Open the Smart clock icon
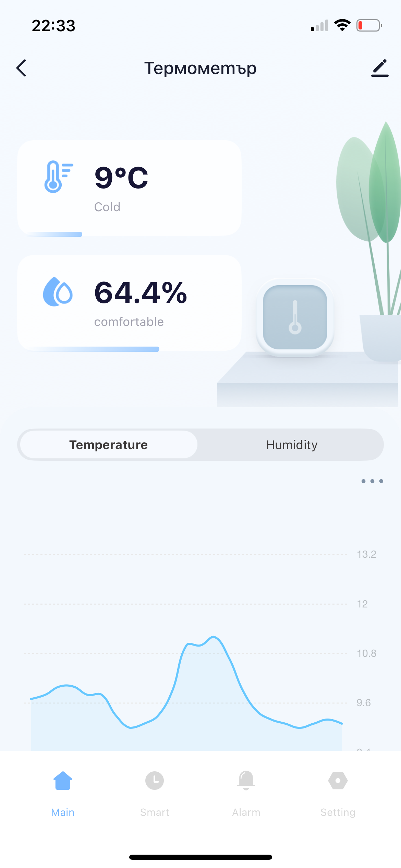 155,781
